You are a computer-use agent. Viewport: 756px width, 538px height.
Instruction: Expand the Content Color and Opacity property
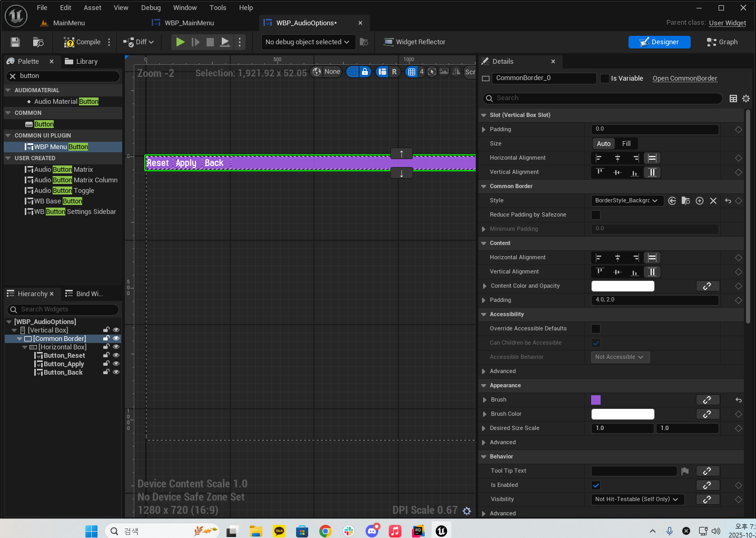484,286
